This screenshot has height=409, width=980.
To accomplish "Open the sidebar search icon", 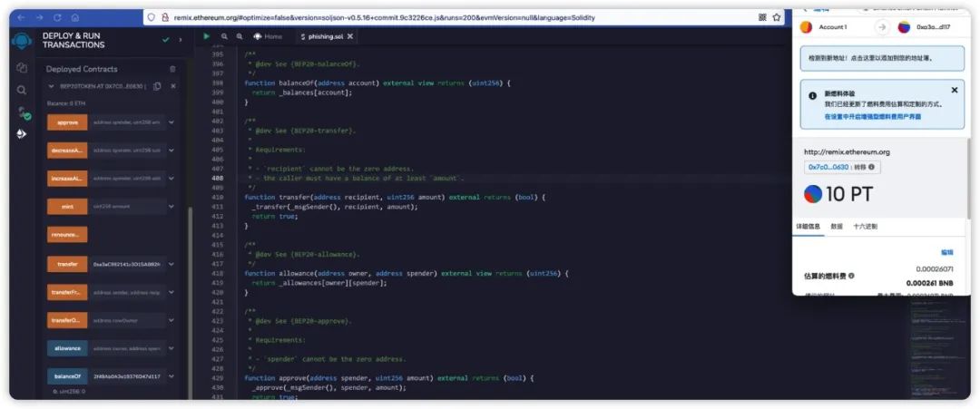I will [x=22, y=90].
